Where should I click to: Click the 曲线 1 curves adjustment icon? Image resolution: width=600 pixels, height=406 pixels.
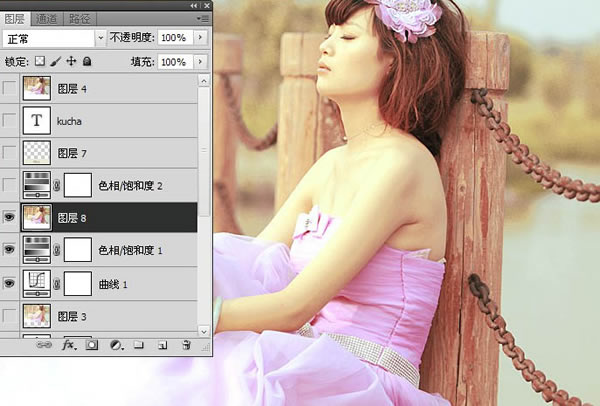pyautogui.click(x=36, y=284)
